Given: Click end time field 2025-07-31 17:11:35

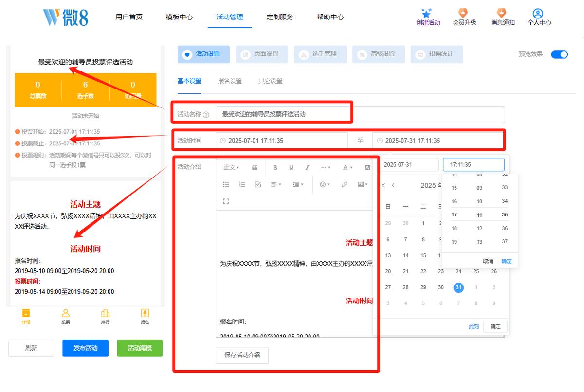Looking at the screenshot, I should click(x=438, y=141).
